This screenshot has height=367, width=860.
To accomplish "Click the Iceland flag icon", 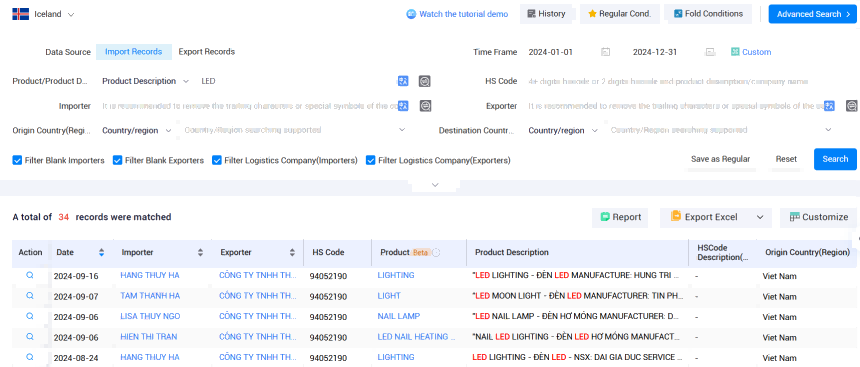I will pos(20,14).
